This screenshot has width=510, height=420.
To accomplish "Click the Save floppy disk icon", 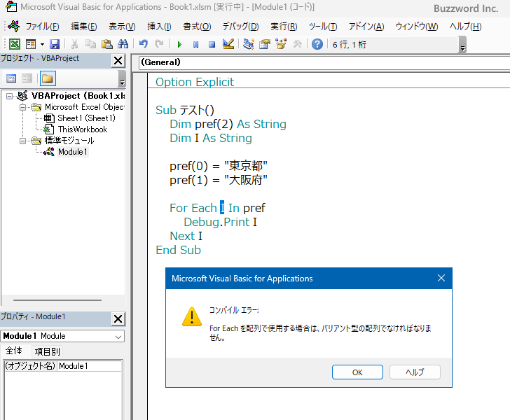I will (x=55, y=44).
